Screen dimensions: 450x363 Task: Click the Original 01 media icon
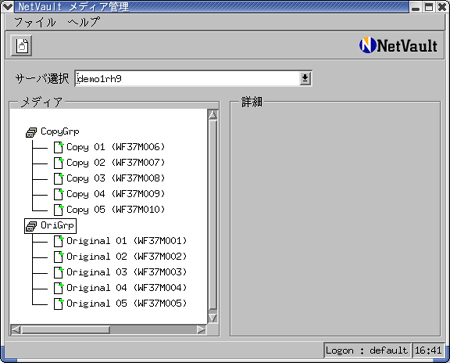coord(59,241)
